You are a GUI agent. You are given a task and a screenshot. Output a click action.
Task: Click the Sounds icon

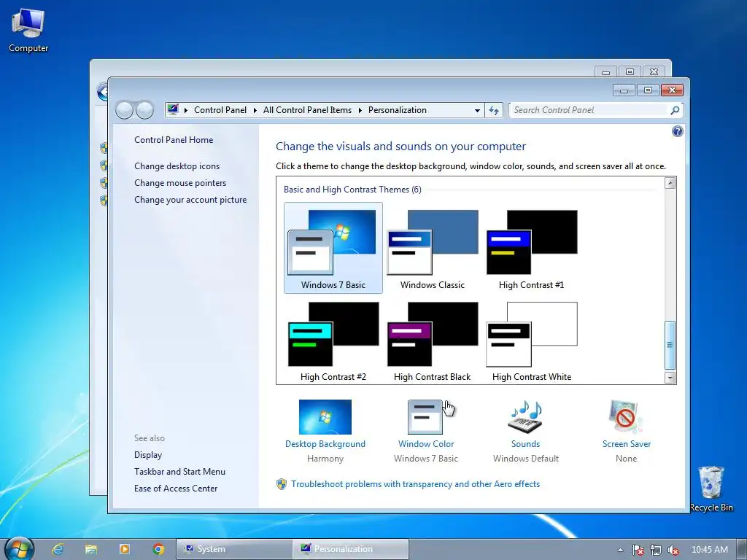525,417
